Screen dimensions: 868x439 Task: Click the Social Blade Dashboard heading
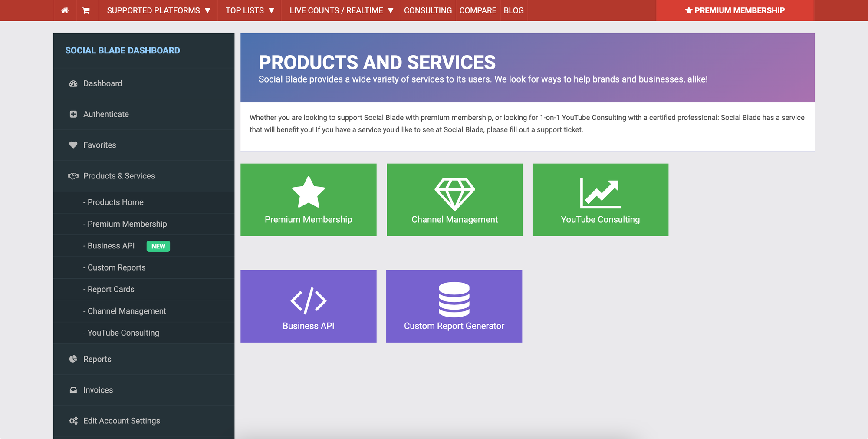[122, 50]
